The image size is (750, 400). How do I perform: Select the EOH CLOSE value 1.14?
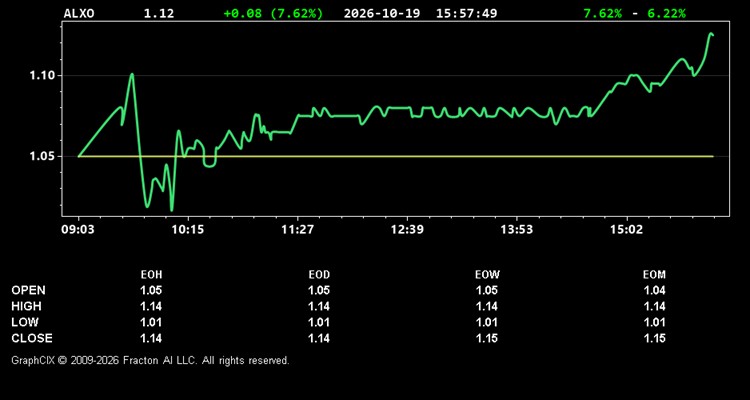point(151,338)
